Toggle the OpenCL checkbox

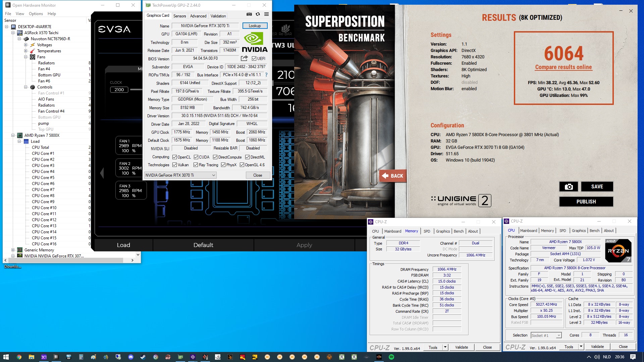pos(174,157)
